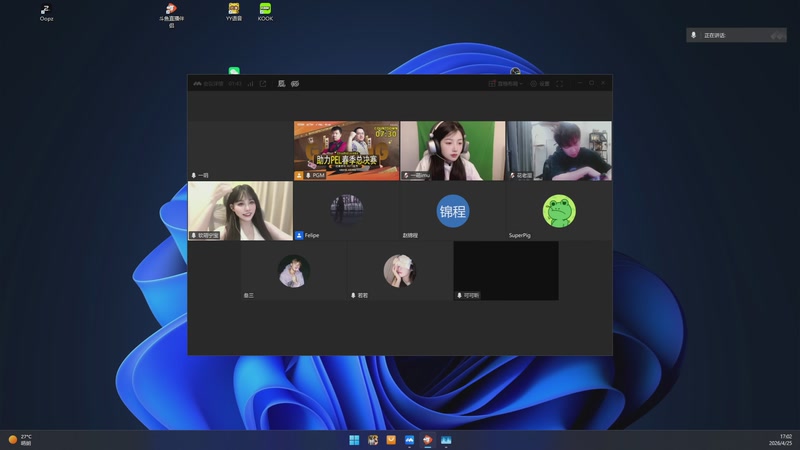This screenshot has height=450, width=800.
Task: Click the mic icon on 软糖宁宝 tile
Action: tap(193, 235)
